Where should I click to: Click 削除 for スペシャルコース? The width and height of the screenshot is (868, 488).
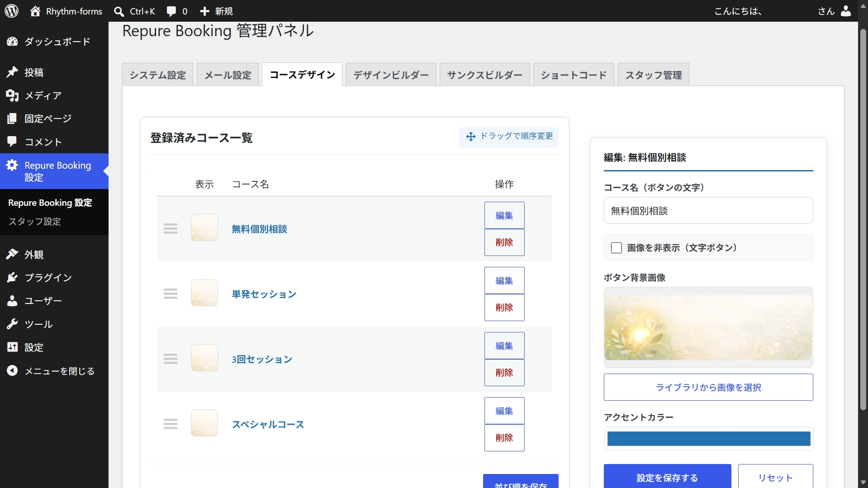point(504,438)
